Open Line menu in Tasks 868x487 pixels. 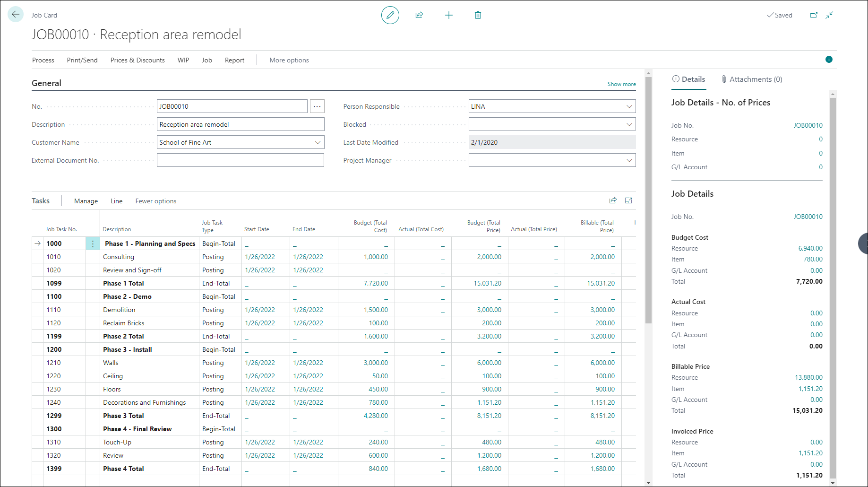coord(117,201)
